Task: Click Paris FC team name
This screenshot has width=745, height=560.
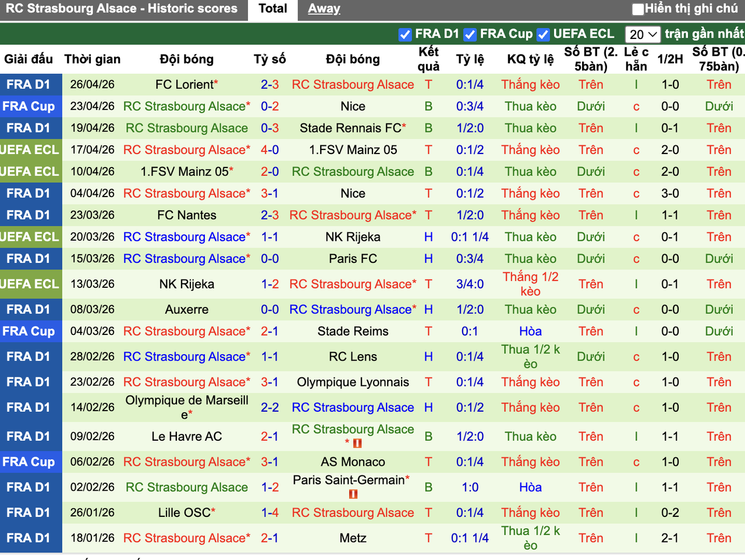Action: 353,259
